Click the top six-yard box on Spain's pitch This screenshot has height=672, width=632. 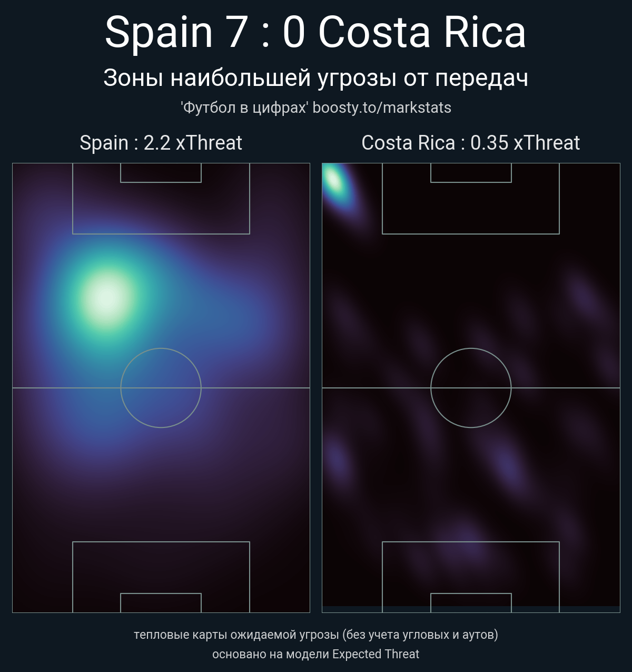tap(161, 173)
